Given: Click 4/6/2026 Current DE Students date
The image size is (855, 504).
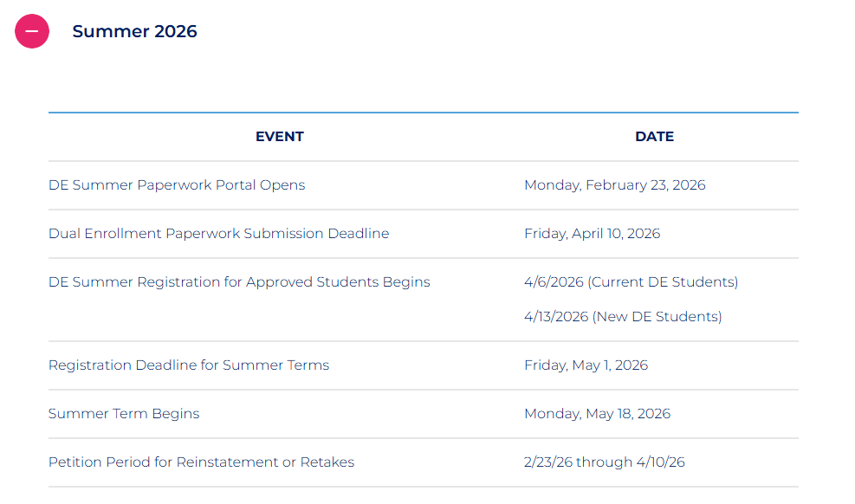Looking at the screenshot, I should pos(631,282).
